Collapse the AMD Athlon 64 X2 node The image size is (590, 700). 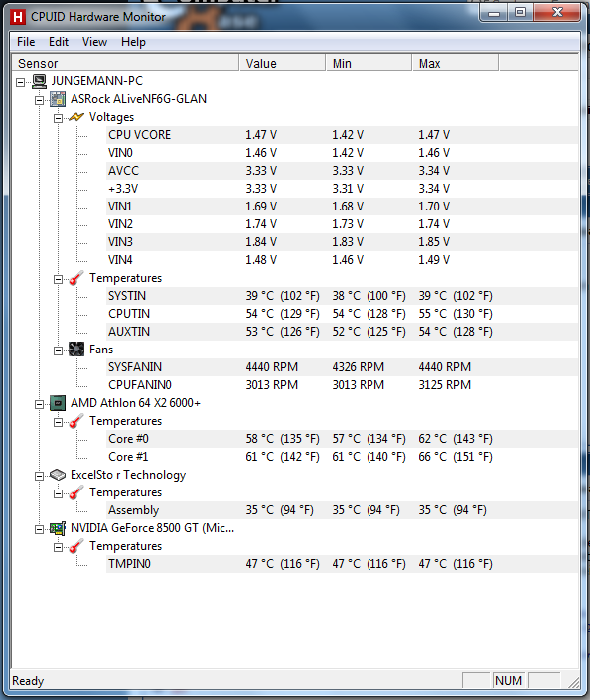tap(40, 404)
